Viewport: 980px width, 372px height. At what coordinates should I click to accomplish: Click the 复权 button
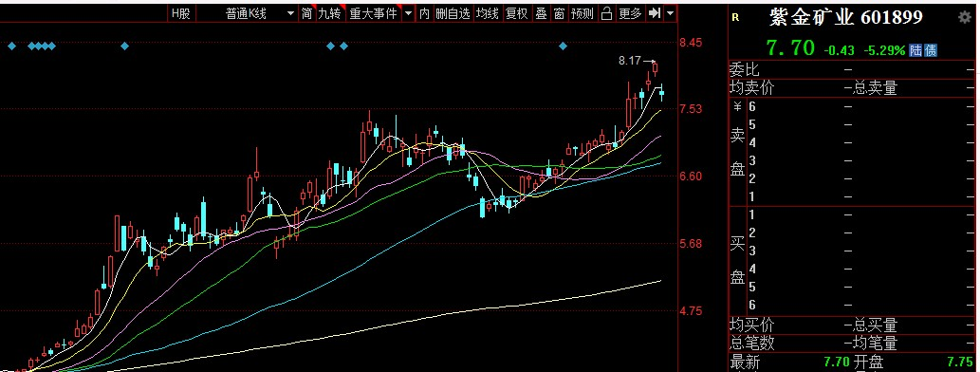517,13
